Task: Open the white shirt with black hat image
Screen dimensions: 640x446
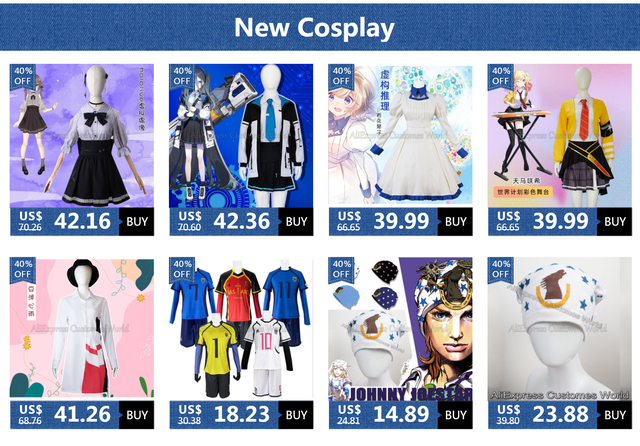Action: point(82,329)
